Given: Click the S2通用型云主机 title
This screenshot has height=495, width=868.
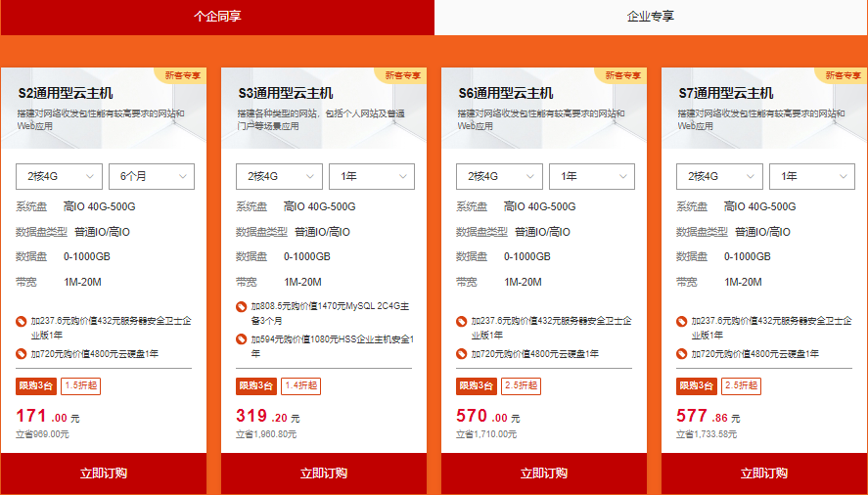Looking at the screenshot, I should point(66,94).
